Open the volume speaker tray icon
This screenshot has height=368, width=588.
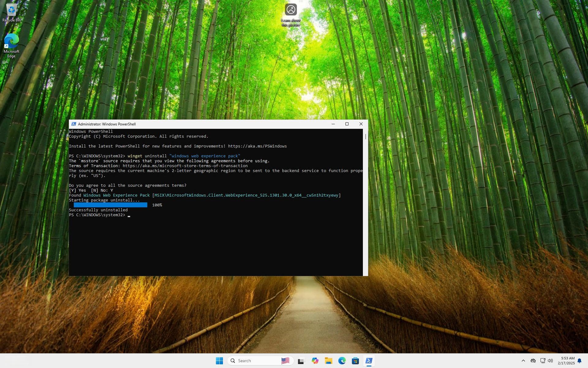click(550, 361)
